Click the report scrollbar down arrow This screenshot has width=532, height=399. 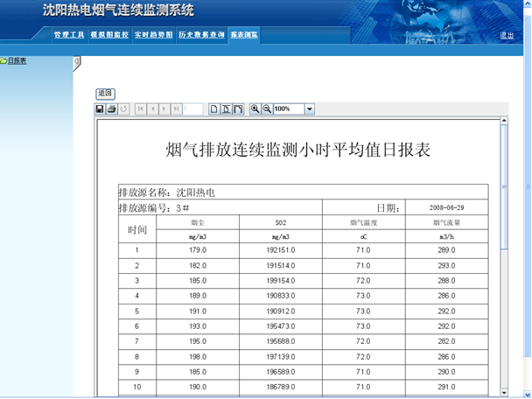(504, 392)
